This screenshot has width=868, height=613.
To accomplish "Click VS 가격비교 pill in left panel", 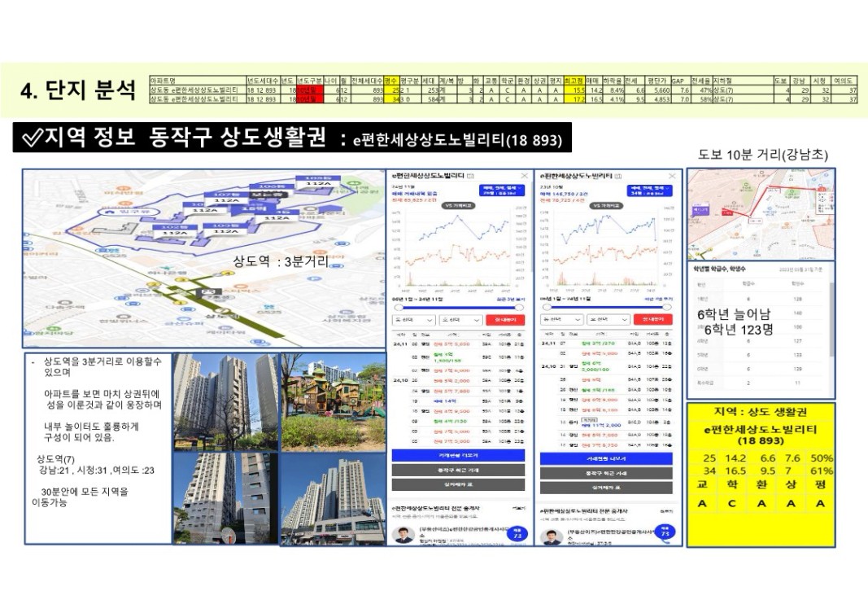I will (x=458, y=205).
